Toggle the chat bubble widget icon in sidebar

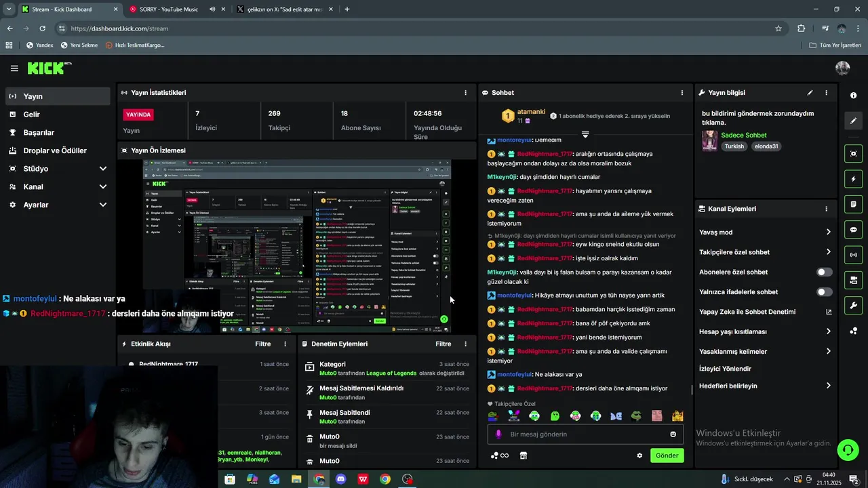coord(854,230)
